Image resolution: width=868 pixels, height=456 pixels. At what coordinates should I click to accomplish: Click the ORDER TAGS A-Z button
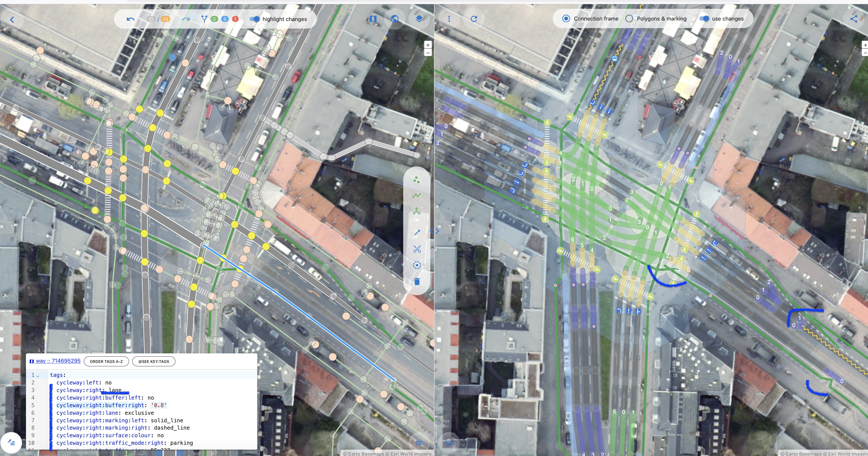(106, 361)
